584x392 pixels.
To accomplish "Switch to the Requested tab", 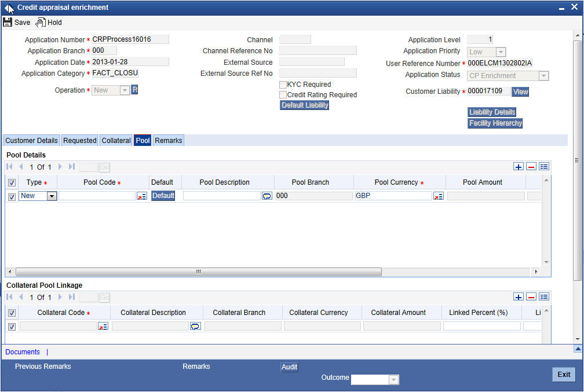I will 80,140.
